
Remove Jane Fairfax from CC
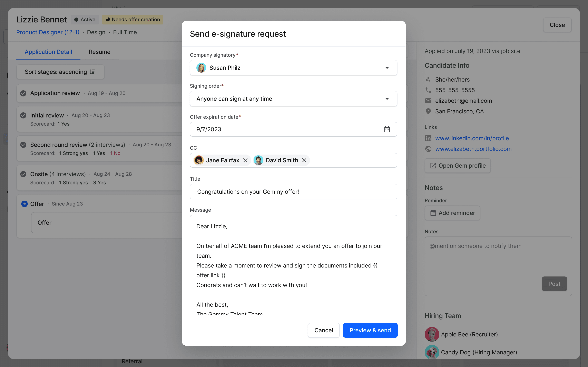pos(245,160)
